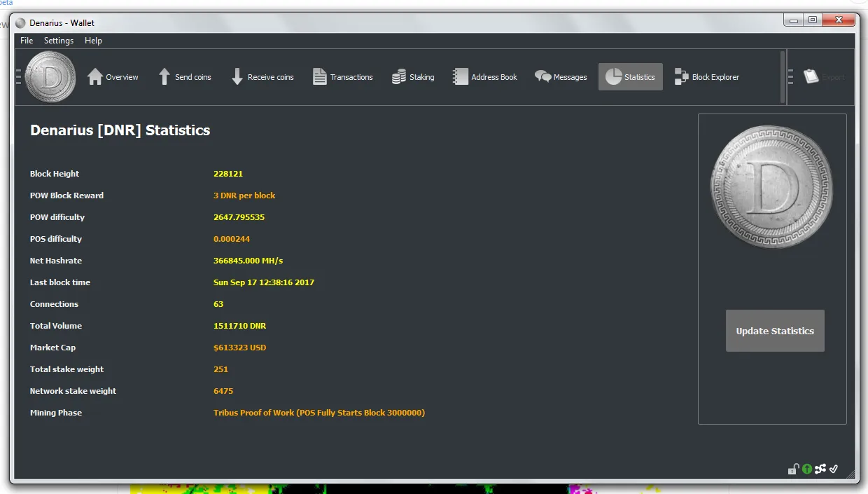868x494 pixels.
Task: Click the network connections status icon
Action: (820, 469)
